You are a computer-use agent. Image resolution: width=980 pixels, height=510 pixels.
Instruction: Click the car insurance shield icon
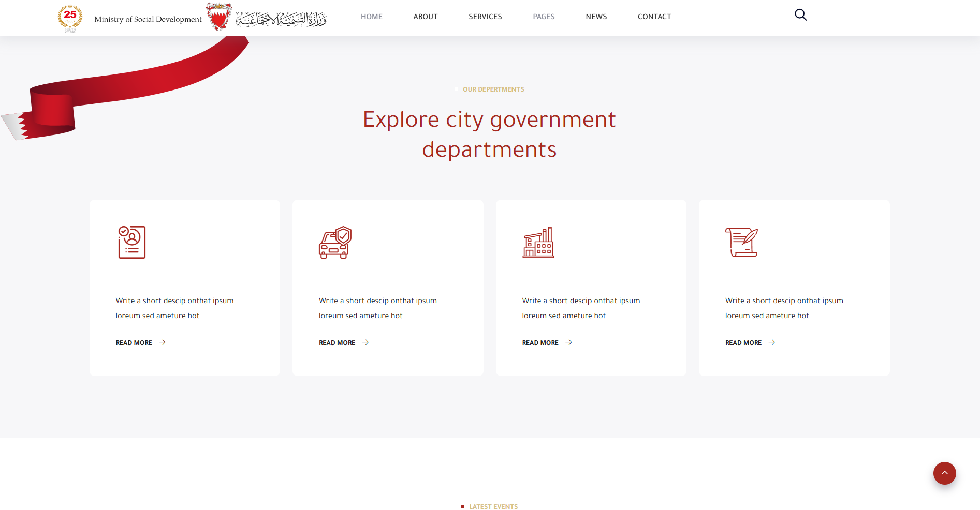pyautogui.click(x=335, y=242)
